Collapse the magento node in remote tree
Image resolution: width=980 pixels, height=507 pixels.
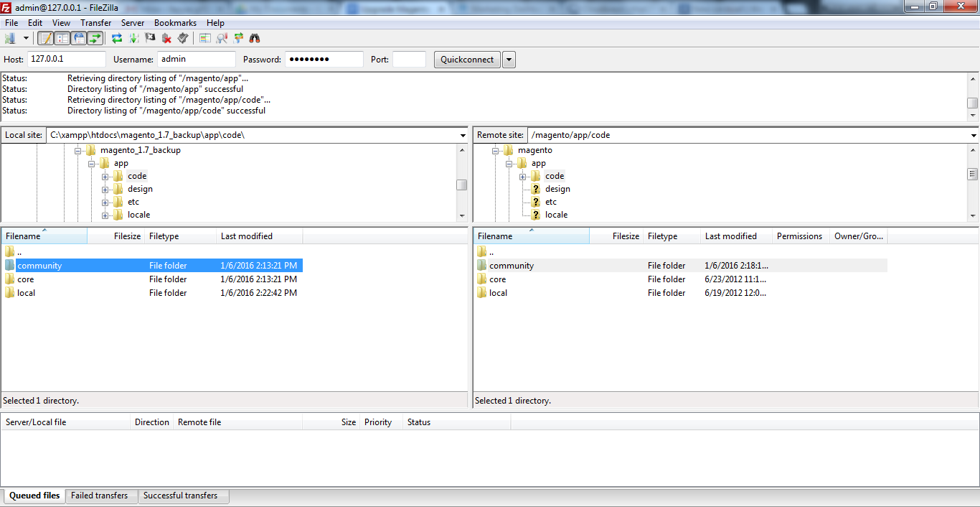[496, 151]
